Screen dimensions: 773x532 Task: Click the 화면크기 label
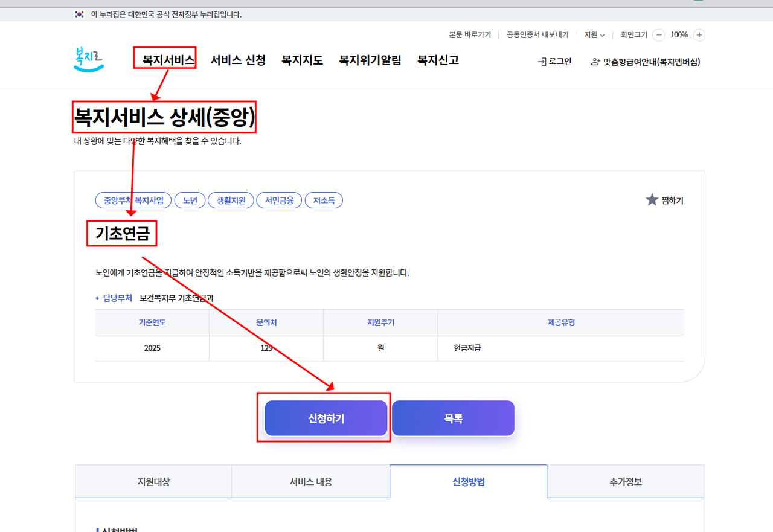click(635, 35)
